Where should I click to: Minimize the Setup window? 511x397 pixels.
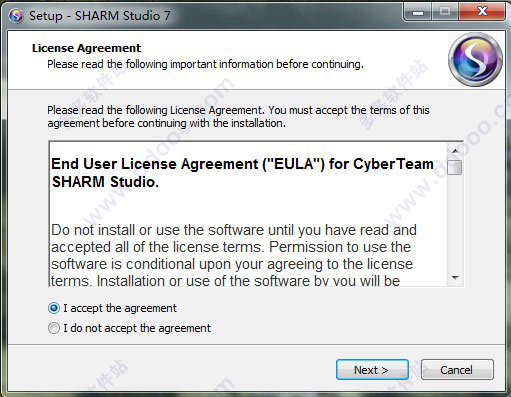[x=418, y=12]
